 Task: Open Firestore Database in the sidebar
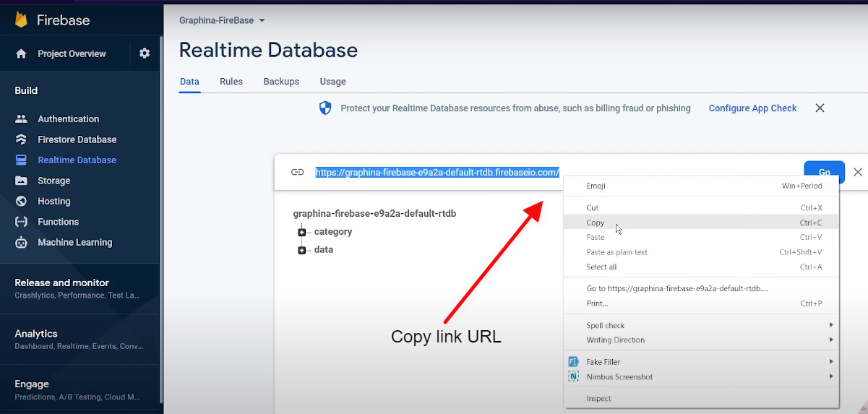[x=77, y=139]
